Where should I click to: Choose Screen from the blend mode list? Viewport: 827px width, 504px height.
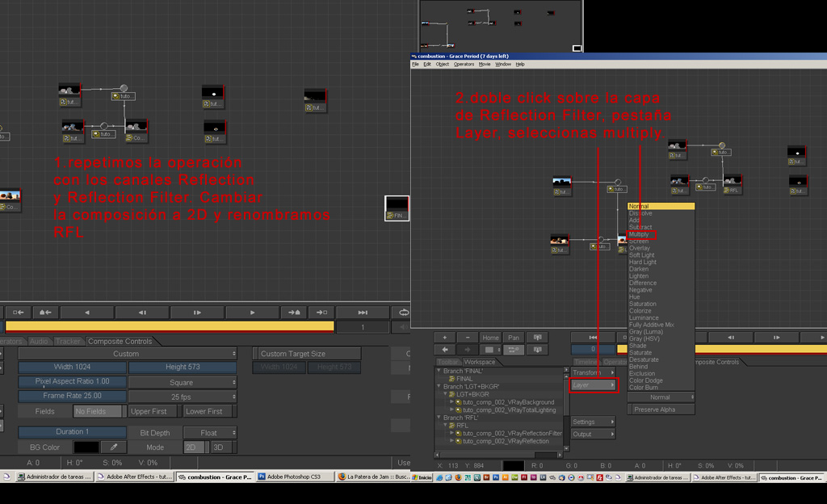(639, 241)
